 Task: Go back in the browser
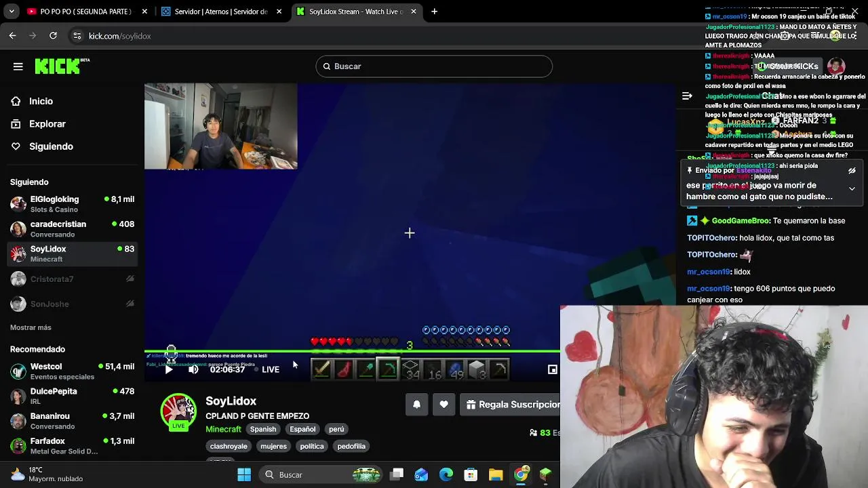13,36
